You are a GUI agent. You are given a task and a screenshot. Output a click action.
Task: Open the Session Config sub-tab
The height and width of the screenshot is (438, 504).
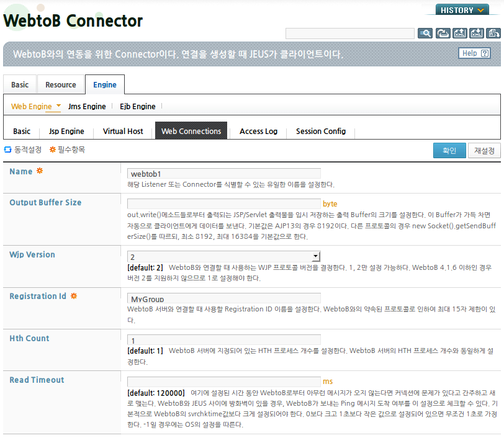[321, 131]
